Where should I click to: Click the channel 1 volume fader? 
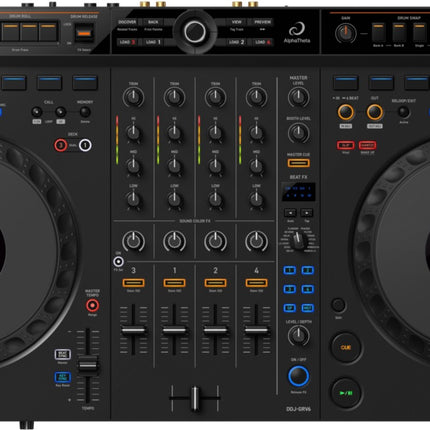[x=174, y=330]
